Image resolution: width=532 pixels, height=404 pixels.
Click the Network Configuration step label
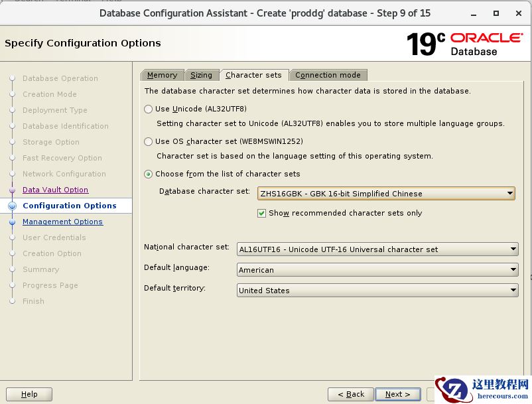pos(64,174)
